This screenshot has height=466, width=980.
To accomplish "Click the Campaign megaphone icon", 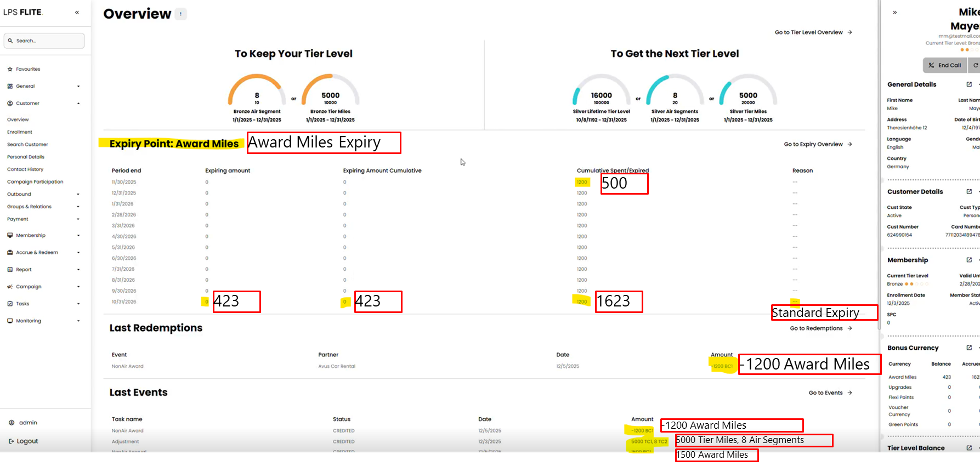I will coord(10,287).
